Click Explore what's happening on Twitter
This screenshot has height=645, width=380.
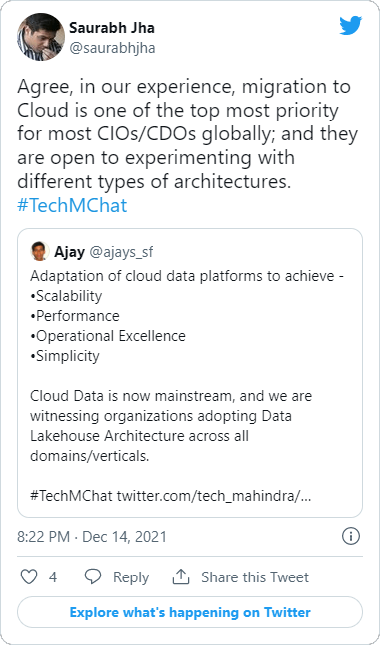point(190,612)
